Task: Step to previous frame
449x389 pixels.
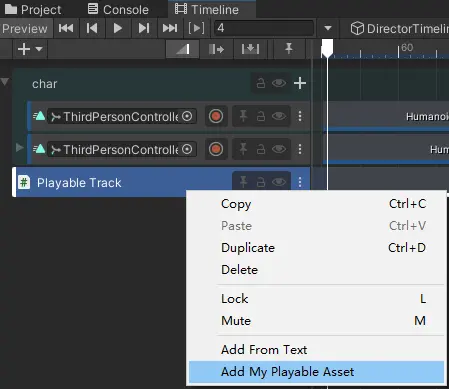Action: click(x=92, y=28)
